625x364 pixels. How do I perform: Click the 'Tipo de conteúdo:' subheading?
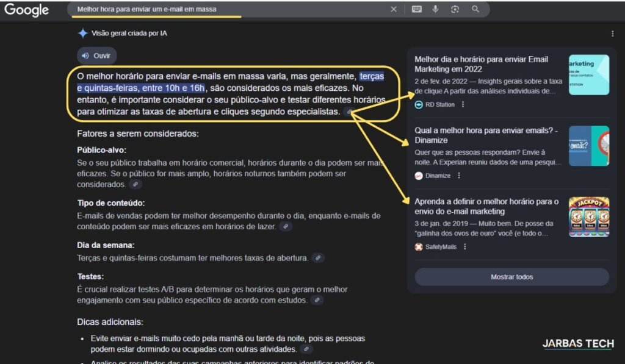coord(111,203)
